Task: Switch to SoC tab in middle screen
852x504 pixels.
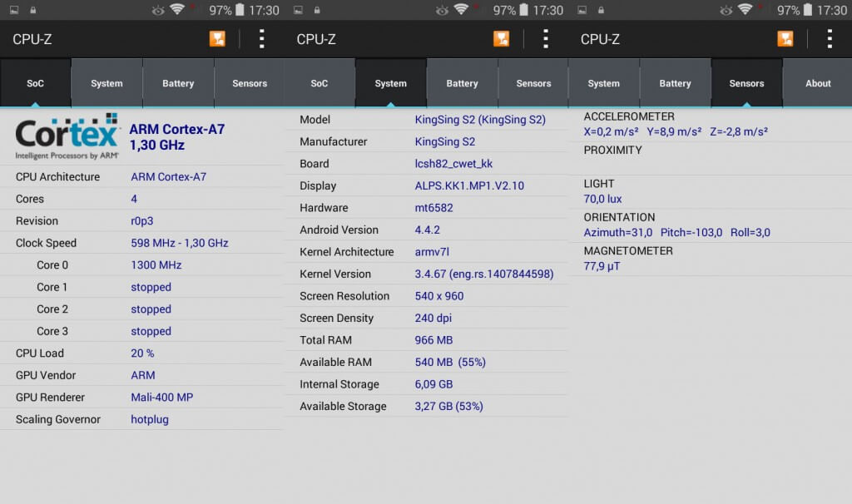Action: pos(319,83)
